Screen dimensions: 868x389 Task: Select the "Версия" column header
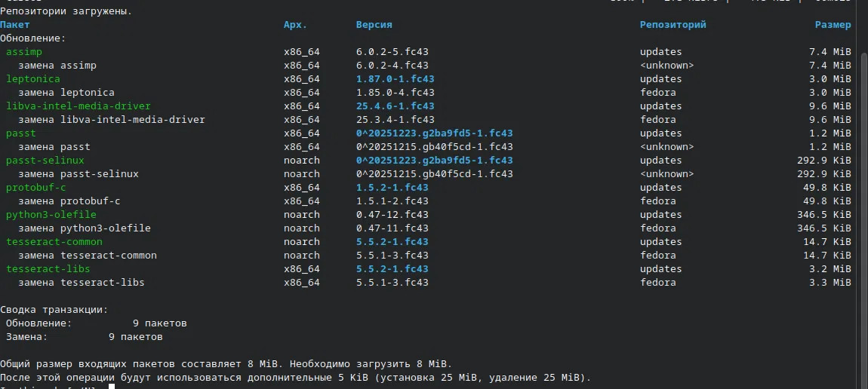tap(374, 25)
